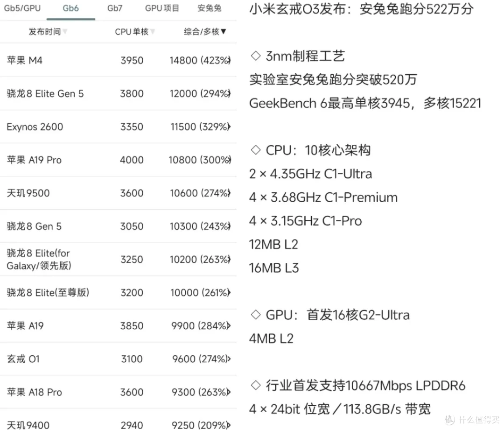Viewport: 504px width, 430px height.
Task: Open the Gb7 tab
Action: click(x=115, y=8)
